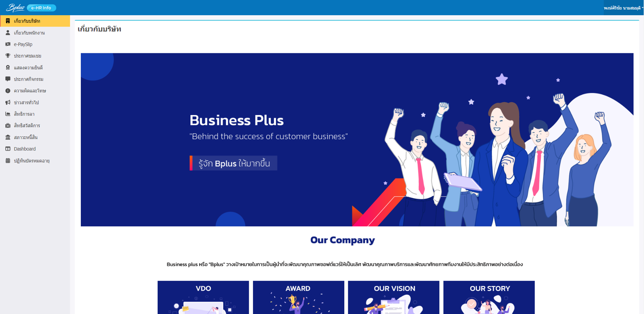This screenshot has height=314, width=644.
Task: Click the trophy icon for ประกาศชมเชย
Action: click(8, 56)
